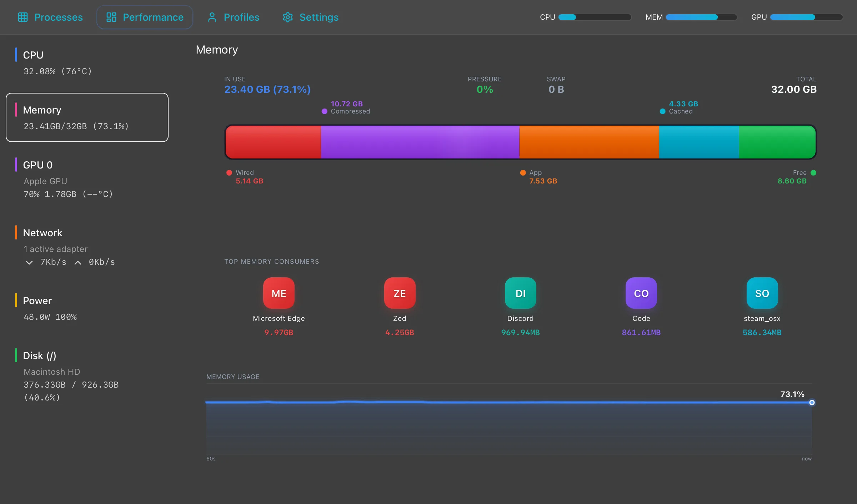Image resolution: width=857 pixels, height=504 pixels.
Task: Click the Discord DI app icon
Action: 520,293
